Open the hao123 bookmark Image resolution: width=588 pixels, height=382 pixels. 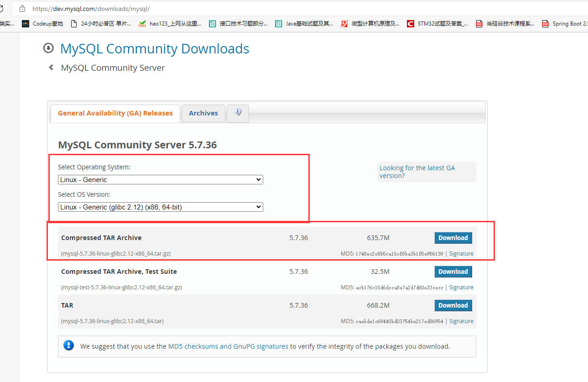[x=170, y=24]
